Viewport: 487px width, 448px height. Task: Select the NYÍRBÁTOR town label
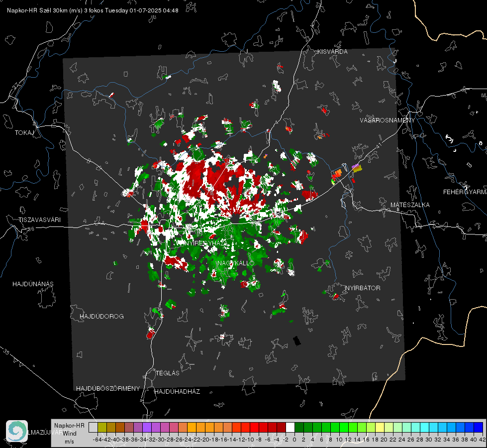pyautogui.click(x=363, y=288)
